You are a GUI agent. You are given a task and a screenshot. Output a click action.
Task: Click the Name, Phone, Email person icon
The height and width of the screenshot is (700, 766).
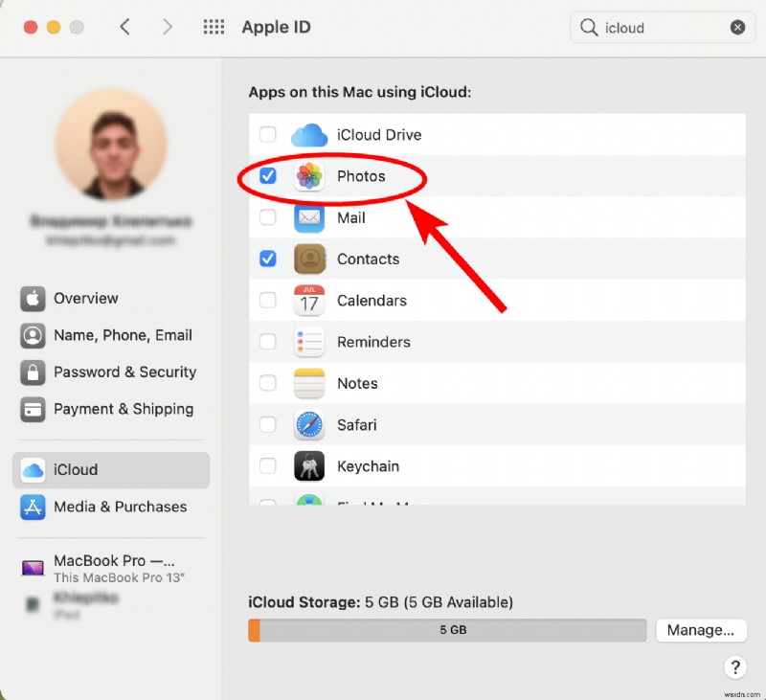pos(33,335)
